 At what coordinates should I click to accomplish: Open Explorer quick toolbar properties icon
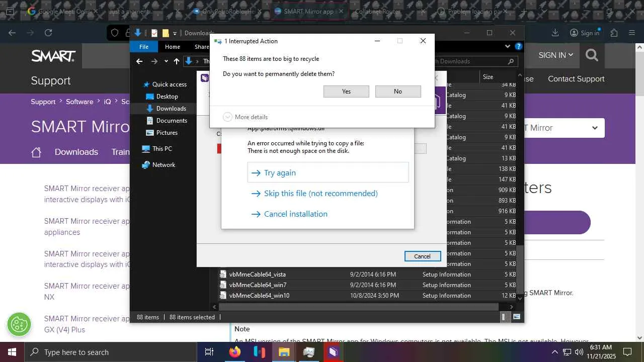[154, 33]
